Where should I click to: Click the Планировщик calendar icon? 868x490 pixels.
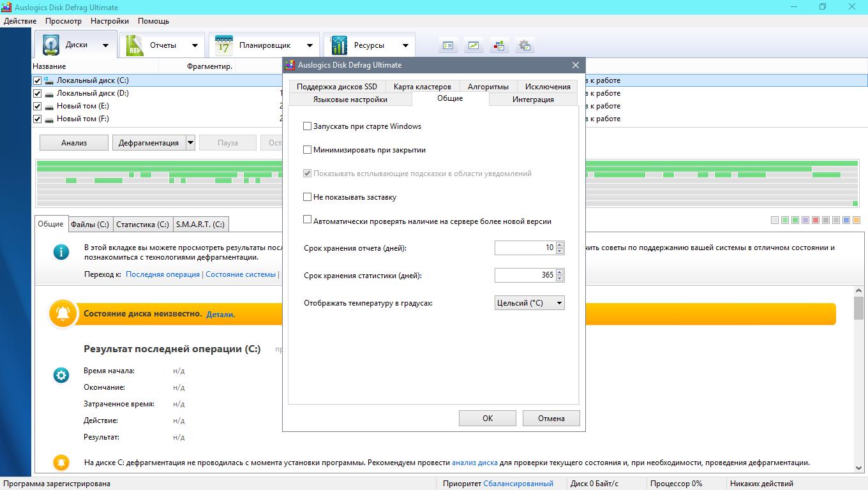(x=224, y=45)
